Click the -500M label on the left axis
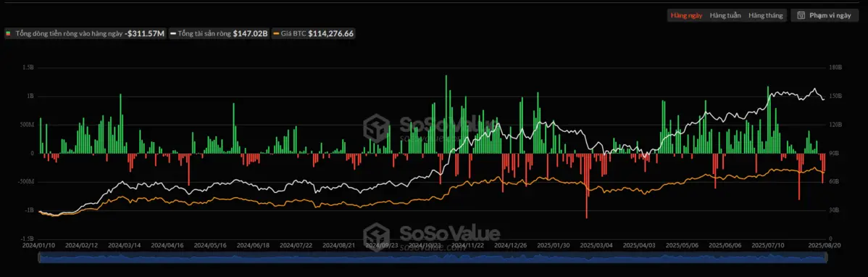Image resolution: width=868 pixels, height=277 pixels. click(26, 182)
